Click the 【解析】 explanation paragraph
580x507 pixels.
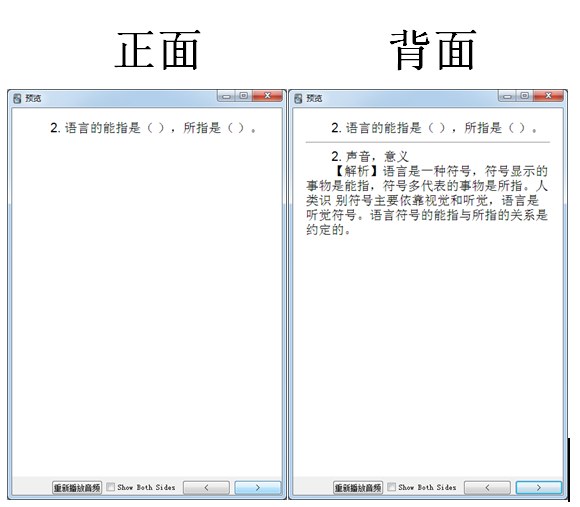427,200
